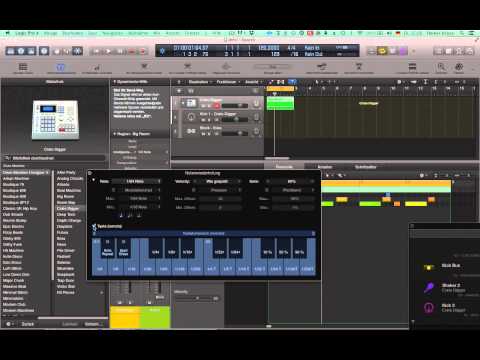Toggle the Tasta.steuerg keyboard control checkbox
Screen dimensions: 480x360
coord(94,226)
